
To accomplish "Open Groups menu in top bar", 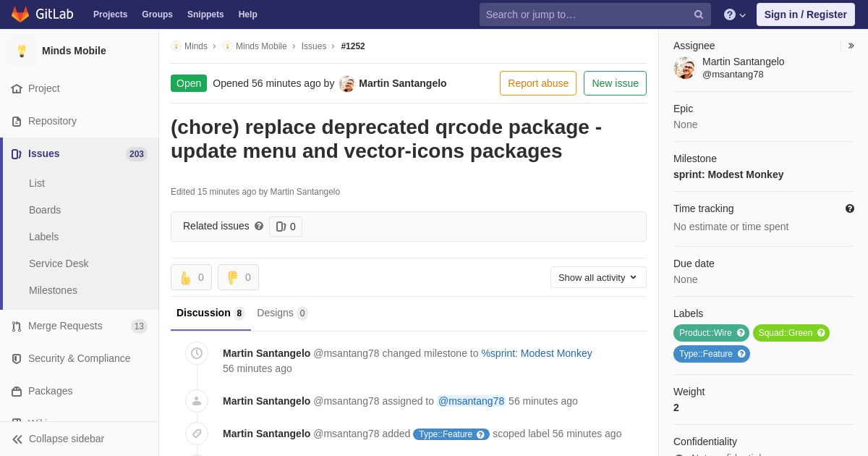I will (157, 14).
